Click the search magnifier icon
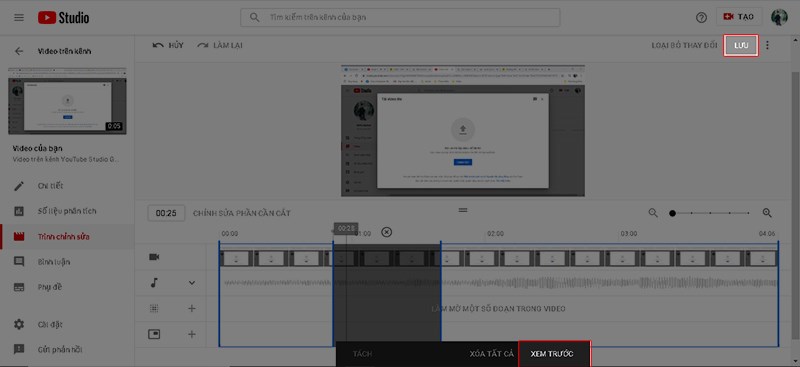 [x=254, y=17]
